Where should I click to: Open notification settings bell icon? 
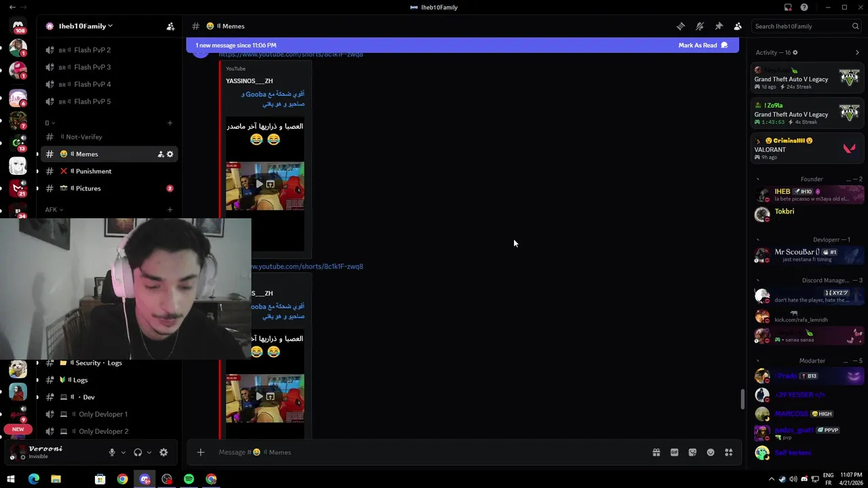coord(699,26)
